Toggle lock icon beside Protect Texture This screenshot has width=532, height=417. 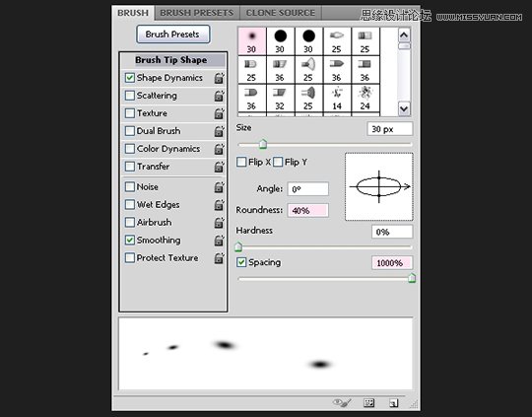(x=219, y=257)
